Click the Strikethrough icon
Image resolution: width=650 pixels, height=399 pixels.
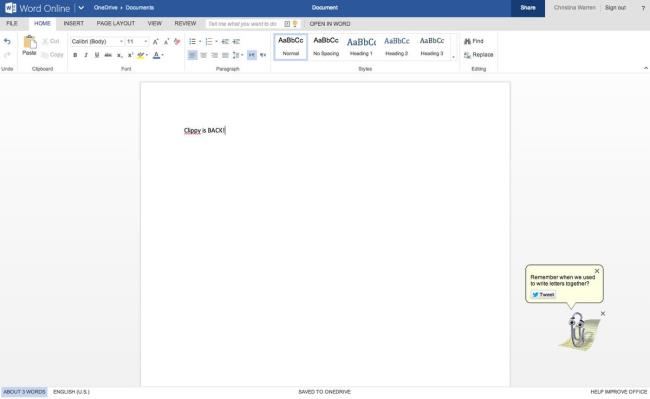(x=108, y=55)
